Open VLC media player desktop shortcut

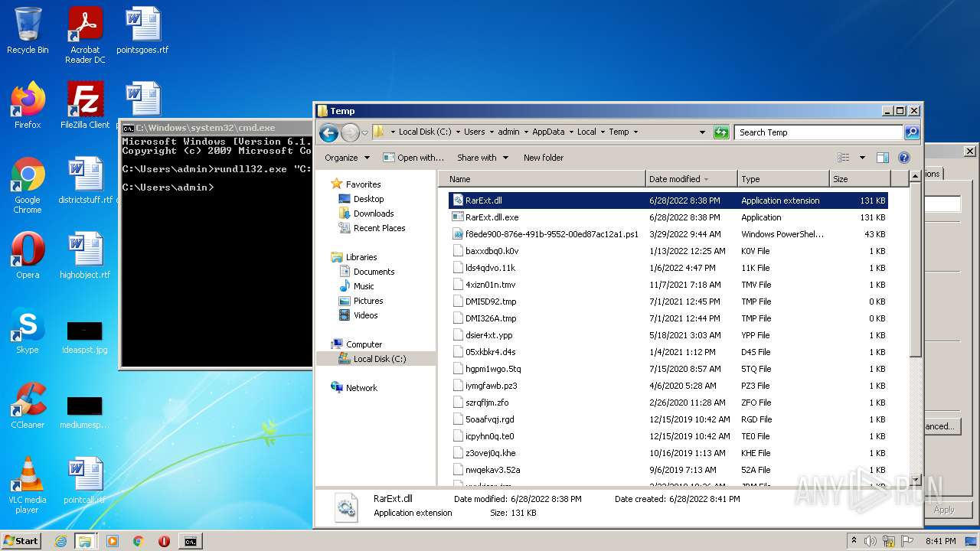pyautogui.click(x=28, y=485)
